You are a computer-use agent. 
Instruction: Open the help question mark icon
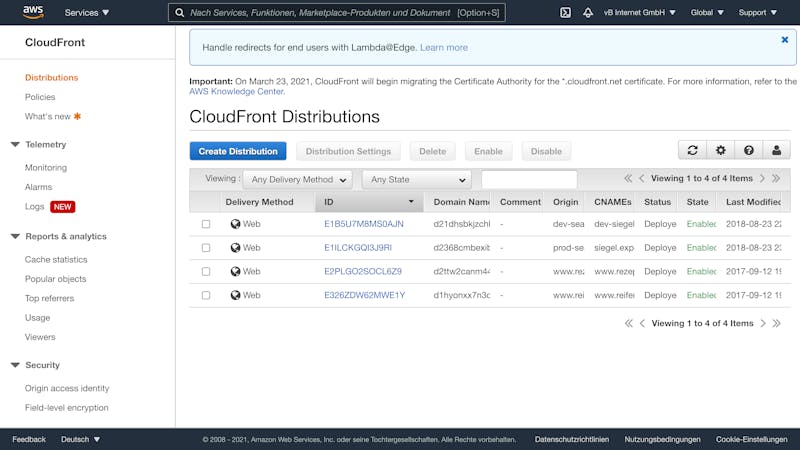(x=748, y=150)
